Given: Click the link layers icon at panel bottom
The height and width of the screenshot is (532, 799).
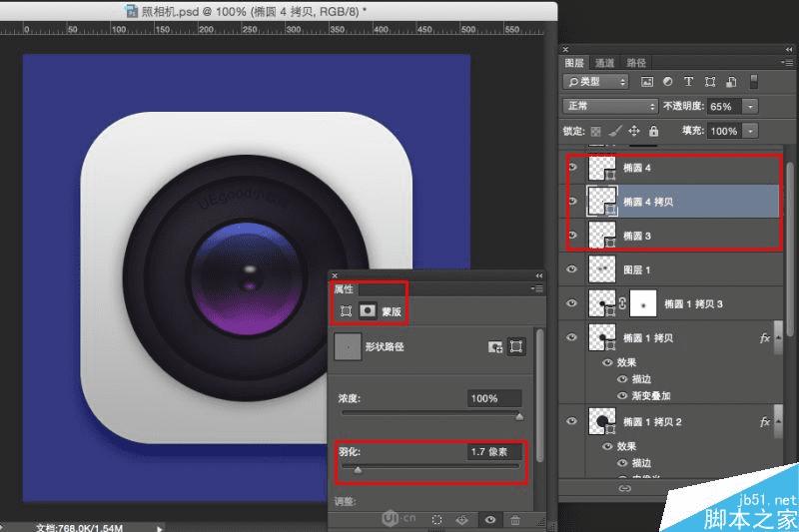Looking at the screenshot, I should [x=625, y=489].
